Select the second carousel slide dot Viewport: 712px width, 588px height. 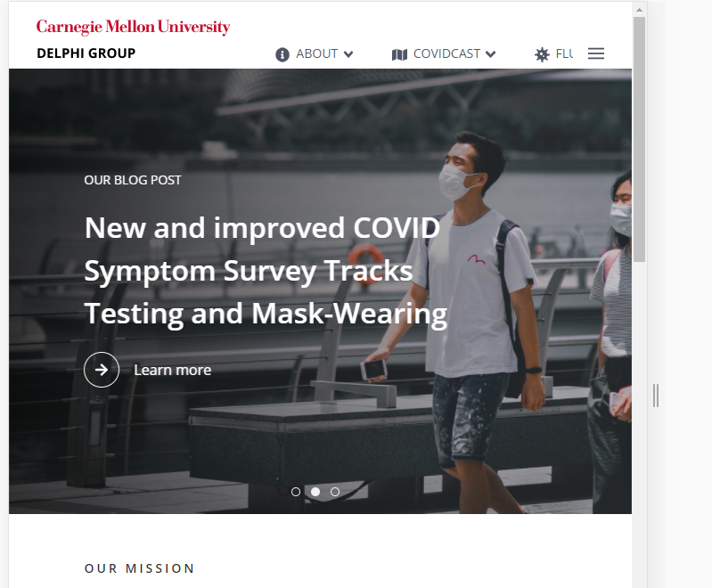coord(315,492)
